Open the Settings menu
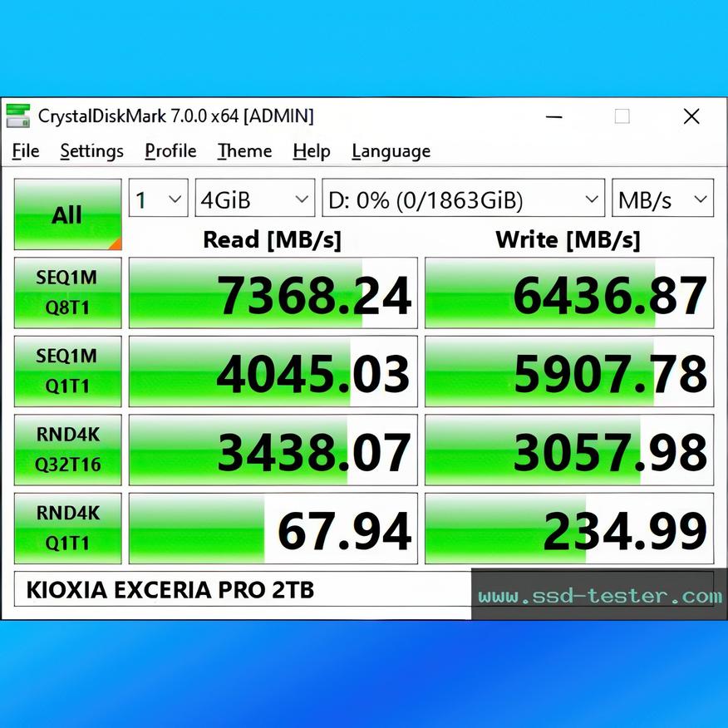The width and height of the screenshot is (728, 728). click(92, 151)
